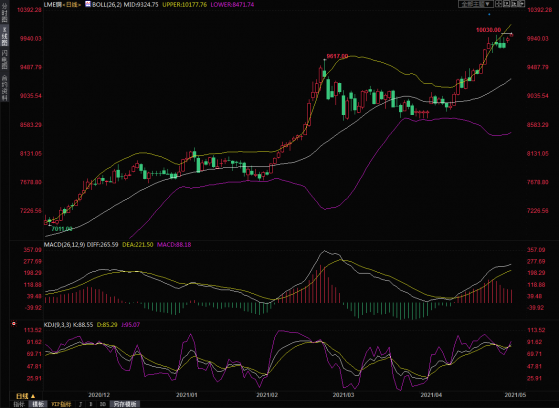
Task: Click the 3D button in bottom bar
Action: (x=103, y=404)
